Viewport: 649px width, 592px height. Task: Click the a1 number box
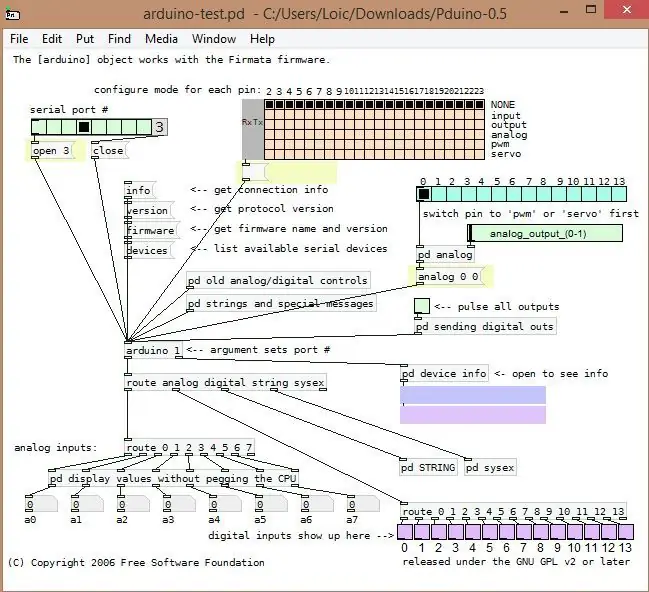coord(87,504)
